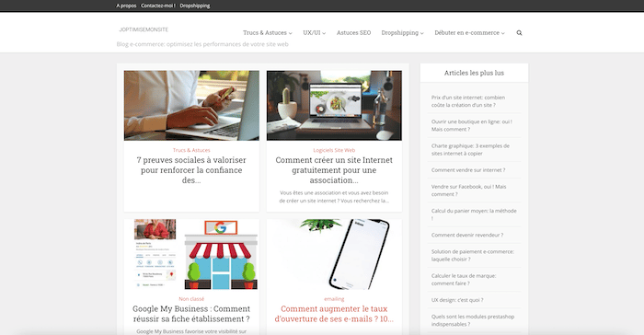Open the laptop and phone article thumbnail
Screen dimensions: 644x335
coord(191,106)
